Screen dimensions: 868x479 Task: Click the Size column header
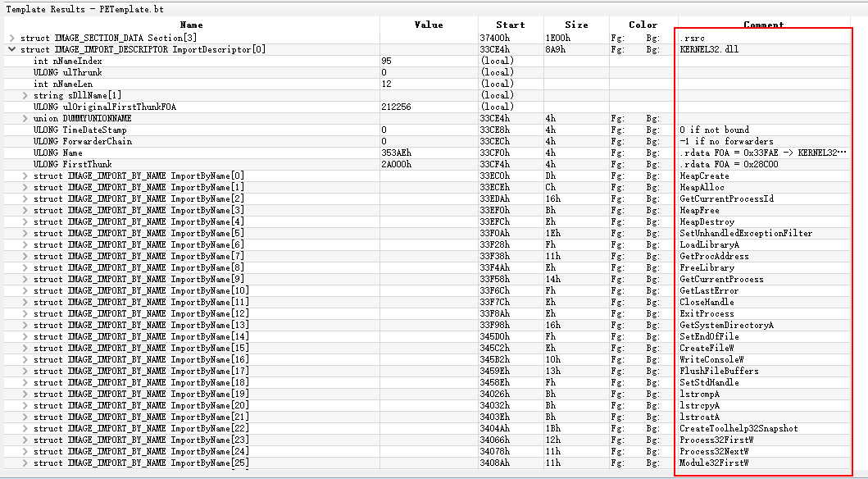click(x=576, y=25)
